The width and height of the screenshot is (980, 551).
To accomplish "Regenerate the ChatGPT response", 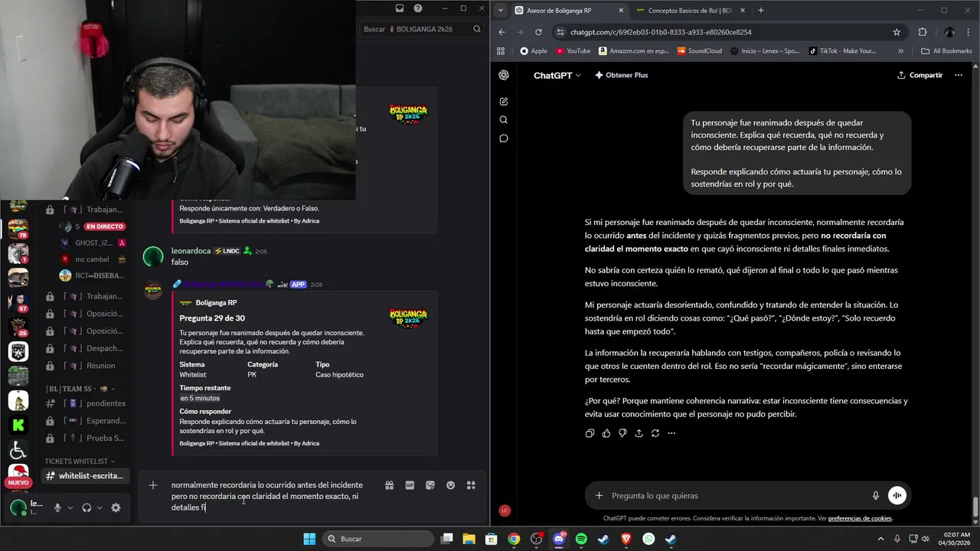I will (x=655, y=433).
